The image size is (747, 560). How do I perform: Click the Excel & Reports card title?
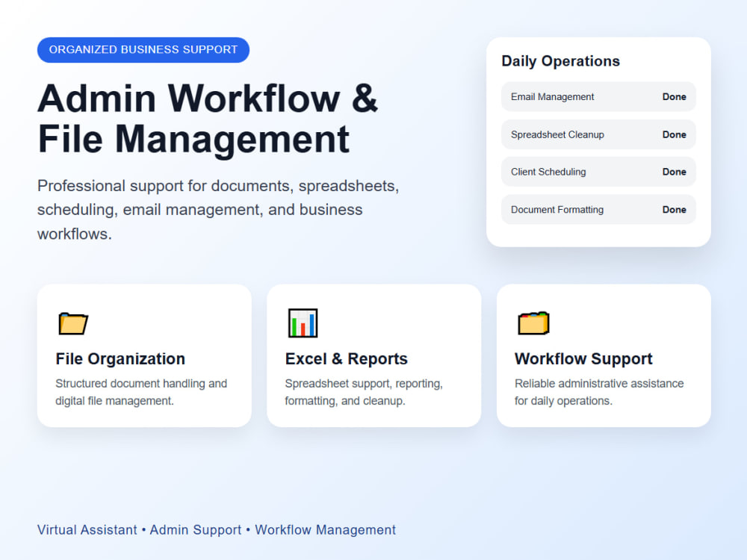[x=347, y=358]
